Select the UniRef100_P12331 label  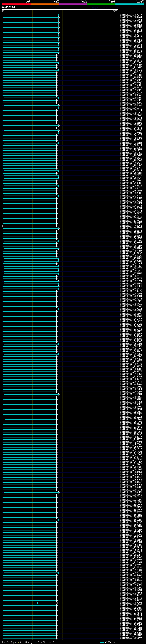131,567
